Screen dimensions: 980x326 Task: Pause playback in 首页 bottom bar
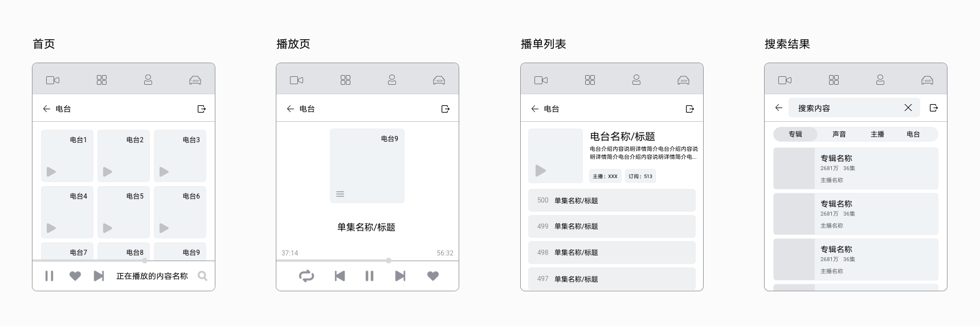click(x=50, y=276)
